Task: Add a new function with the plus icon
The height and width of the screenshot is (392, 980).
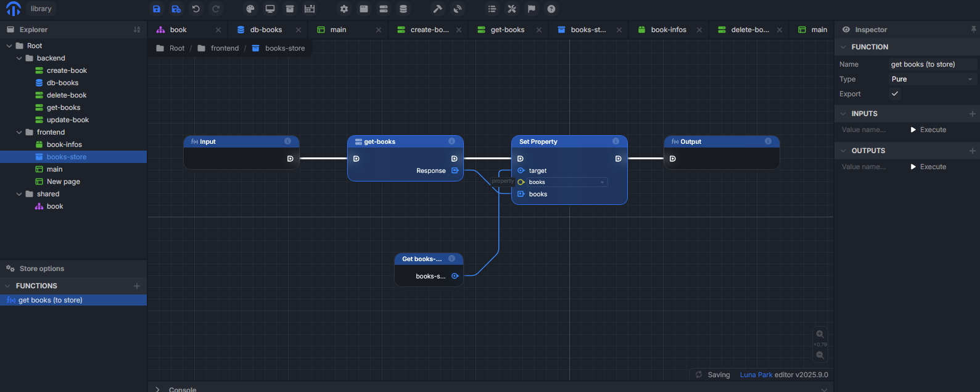Action: 137,286
